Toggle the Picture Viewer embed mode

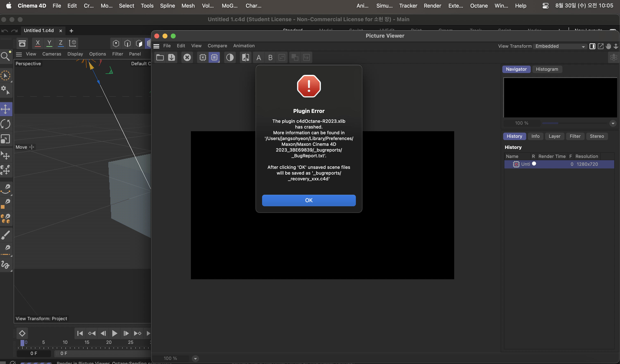pos(592,46)
